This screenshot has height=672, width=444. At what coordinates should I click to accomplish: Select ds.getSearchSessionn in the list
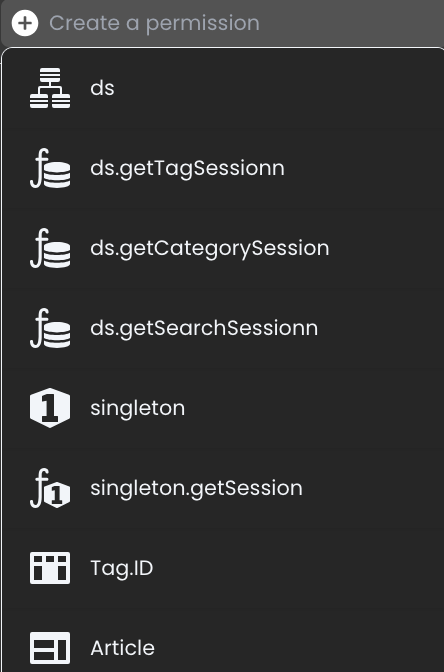(223, 328)
